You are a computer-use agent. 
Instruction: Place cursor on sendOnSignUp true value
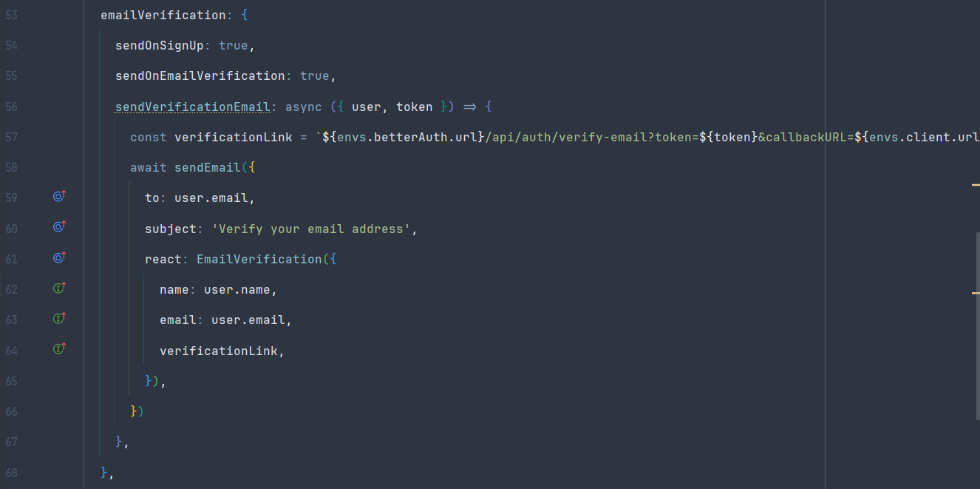click(x=233, y=45)
